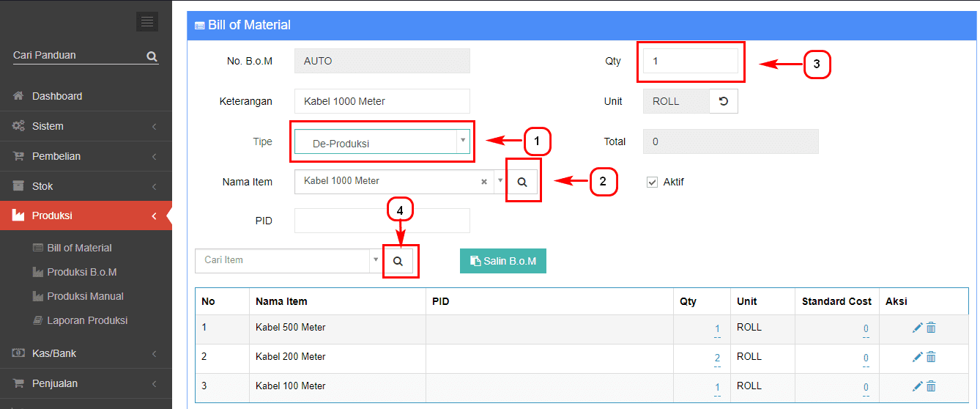Open the Produksi Manual submenu item
Viewport: 980px width, 409px height.
point(85,296)
